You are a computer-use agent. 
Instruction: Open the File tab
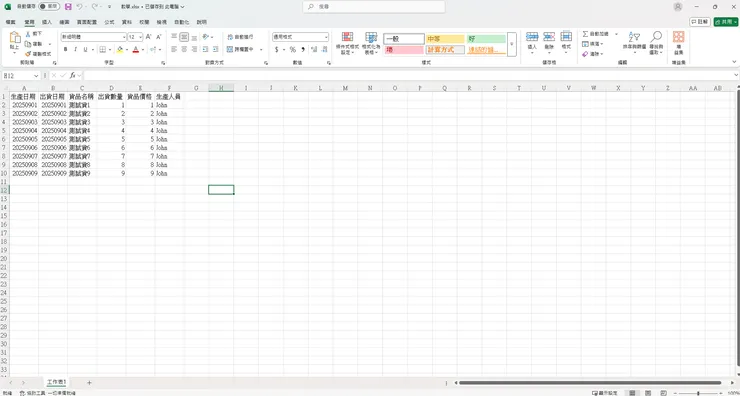[x=10, y=22]
